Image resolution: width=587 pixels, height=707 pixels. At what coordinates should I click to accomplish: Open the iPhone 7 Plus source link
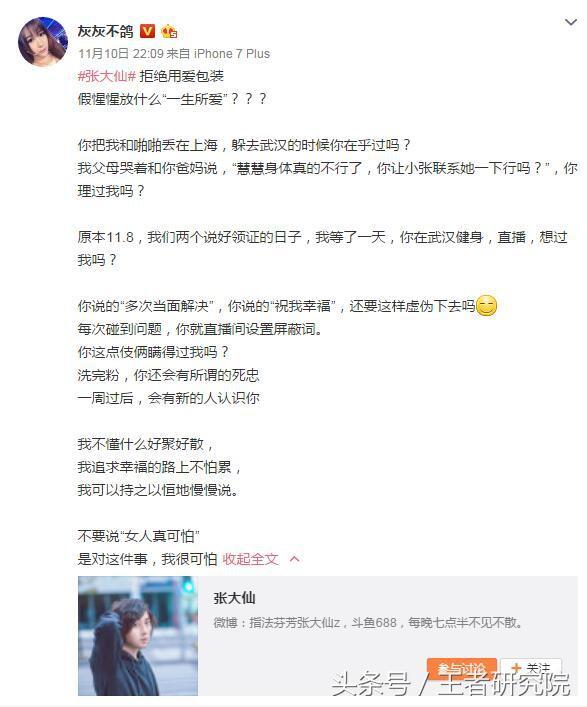(x=232, y=54)
